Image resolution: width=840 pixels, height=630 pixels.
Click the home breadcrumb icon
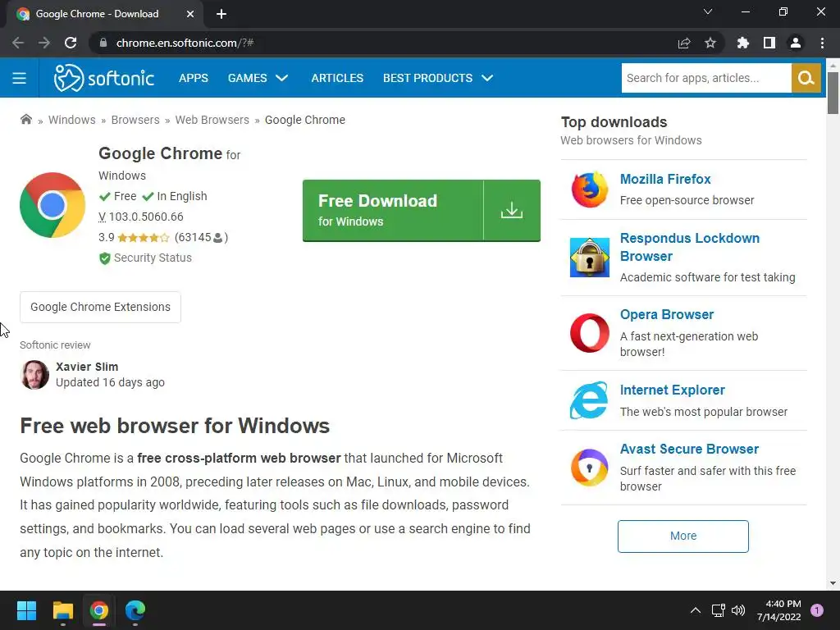25,120
